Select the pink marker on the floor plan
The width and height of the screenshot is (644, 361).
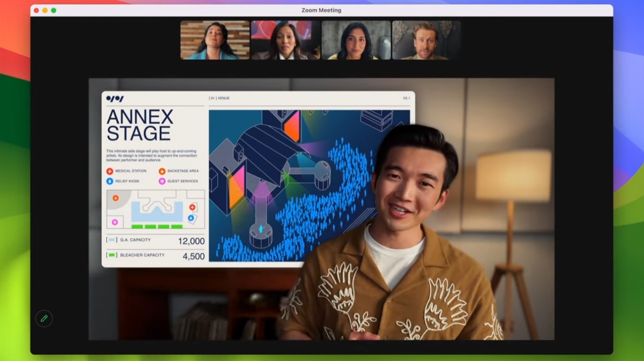(115, 222)
